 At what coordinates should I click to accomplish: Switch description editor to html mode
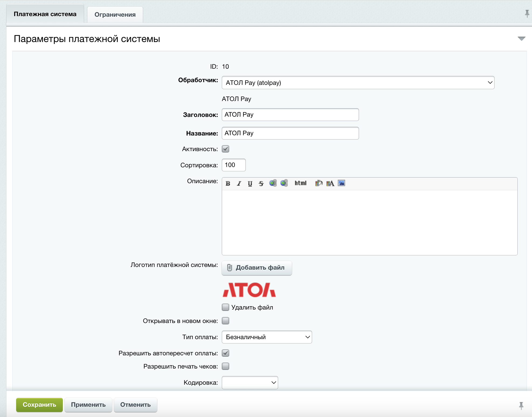300,183
